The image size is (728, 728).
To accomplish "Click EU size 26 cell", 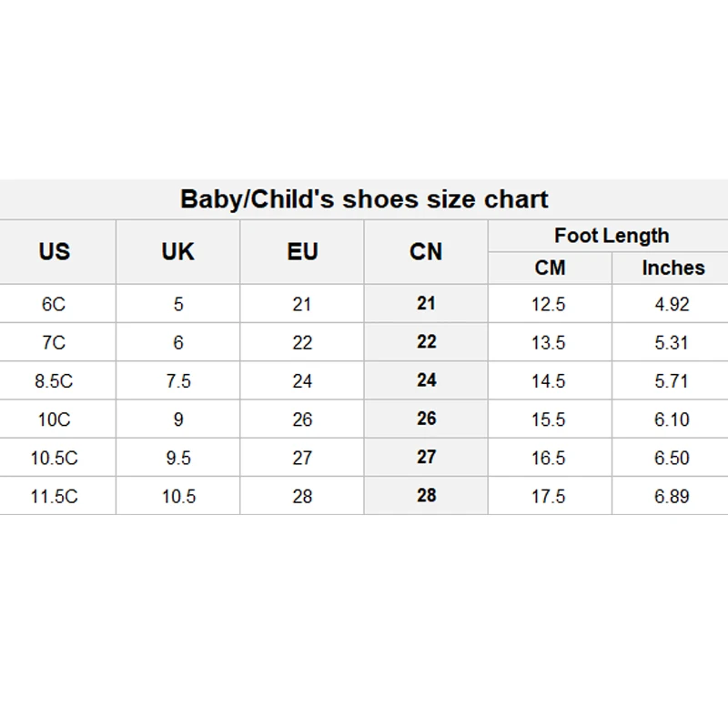I will coord(302,420).
